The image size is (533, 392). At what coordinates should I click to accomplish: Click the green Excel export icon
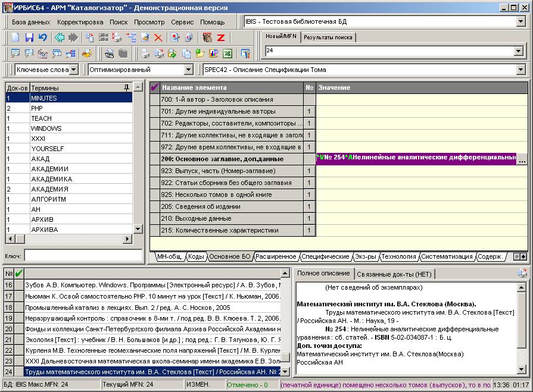click(x=227, y=54)
